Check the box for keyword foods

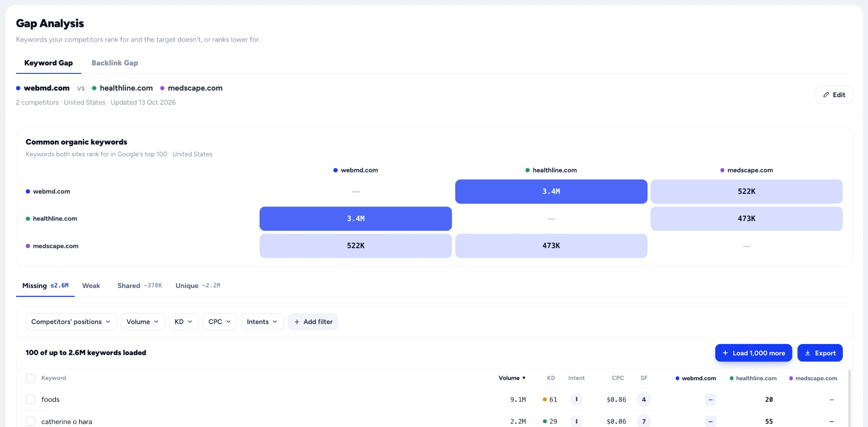tap(30, 399)
